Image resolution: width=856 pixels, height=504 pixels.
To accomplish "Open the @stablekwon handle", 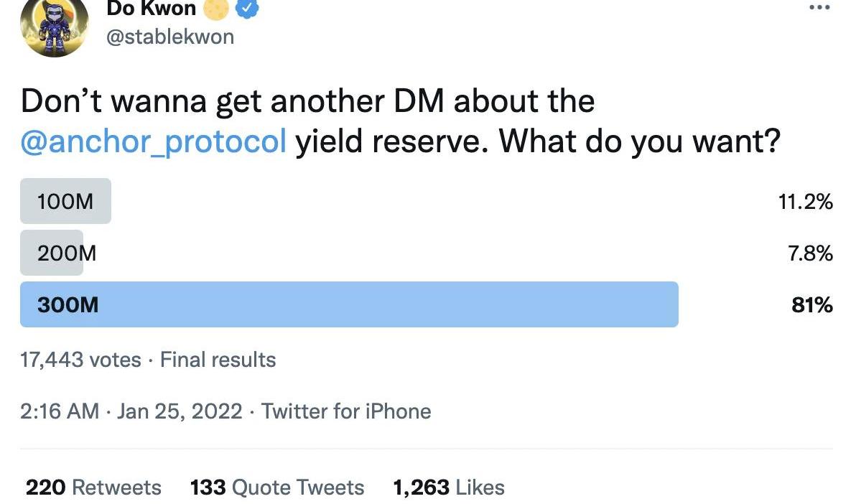I will point(169,37).
